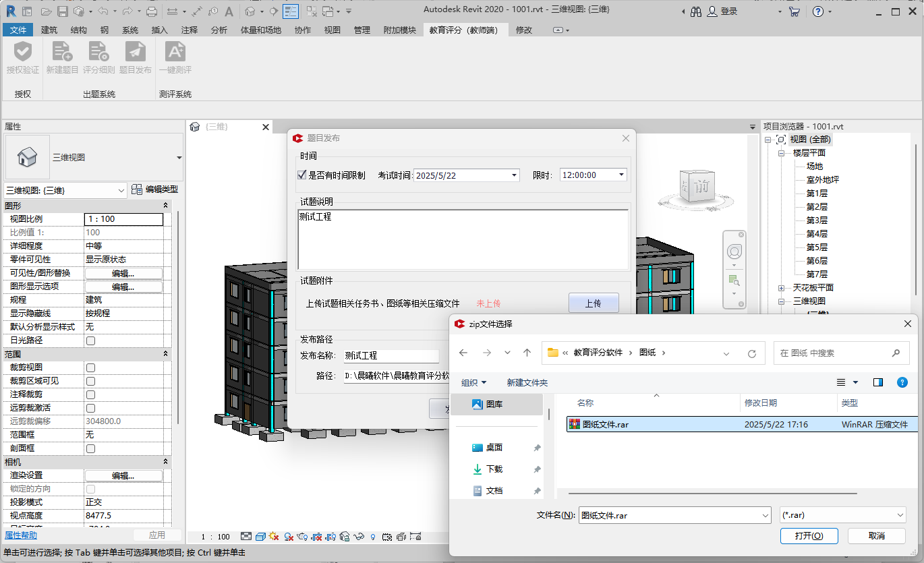Collapse the 图形 properties group
The image size is (924, 563).
(x=166, y=205)
